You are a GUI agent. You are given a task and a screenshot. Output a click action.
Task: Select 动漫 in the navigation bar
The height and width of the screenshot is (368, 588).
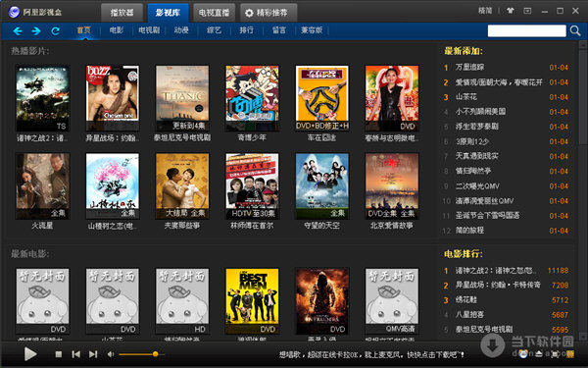(181, 30)
